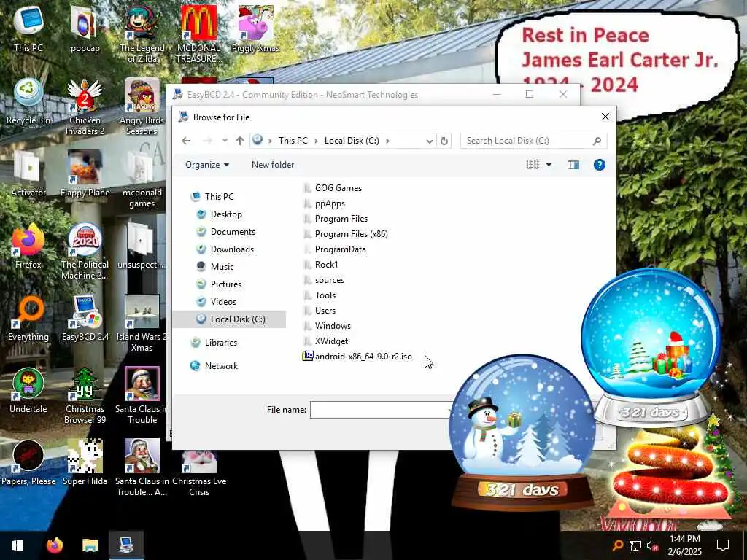Screen dimensions: 747x560
Task: Open the Organize dropdown menu
Action: click(x=207, y=165)
